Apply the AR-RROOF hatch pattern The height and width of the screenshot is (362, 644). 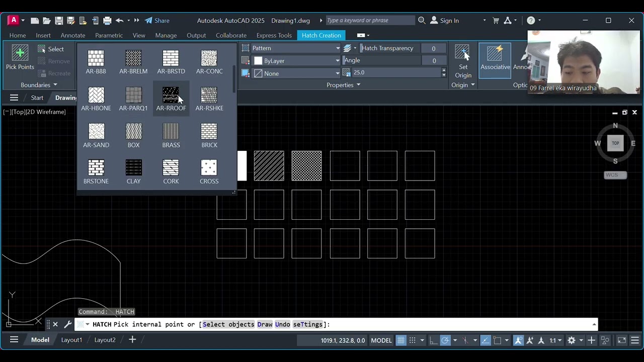click(x=171, y=99)
